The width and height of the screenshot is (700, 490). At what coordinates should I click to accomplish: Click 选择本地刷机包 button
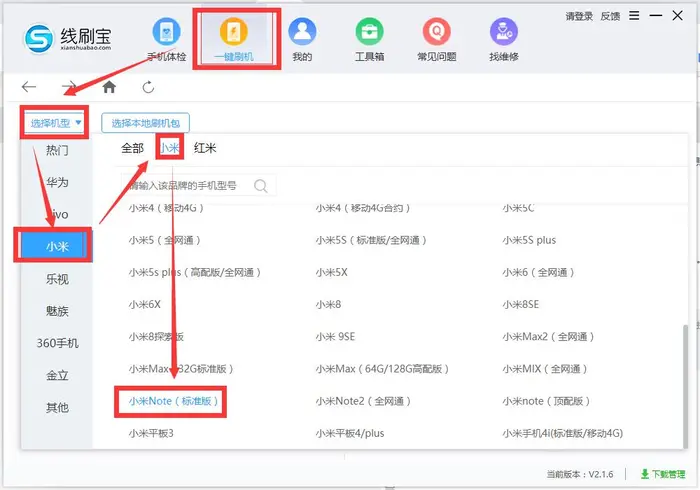pyautogui.click(x=146, y=123)
